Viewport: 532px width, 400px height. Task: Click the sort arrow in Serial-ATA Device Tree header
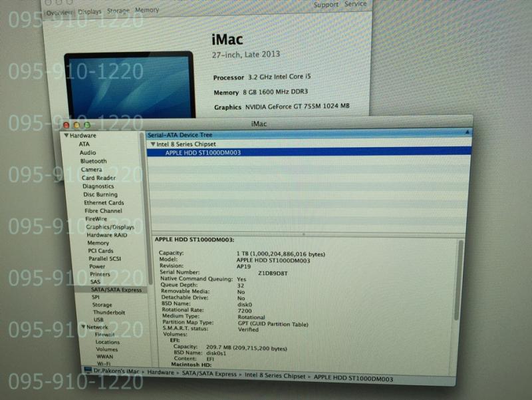[x=467, y=132]
